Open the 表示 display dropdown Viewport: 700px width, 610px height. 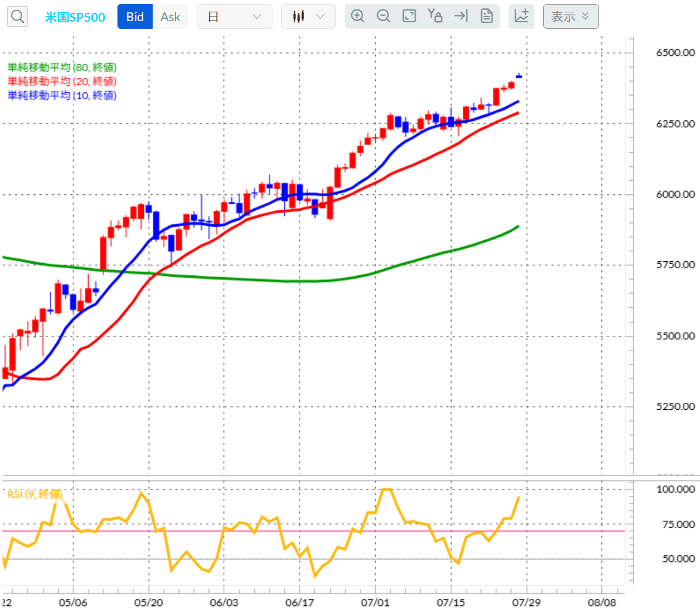[x=571, y=16]
